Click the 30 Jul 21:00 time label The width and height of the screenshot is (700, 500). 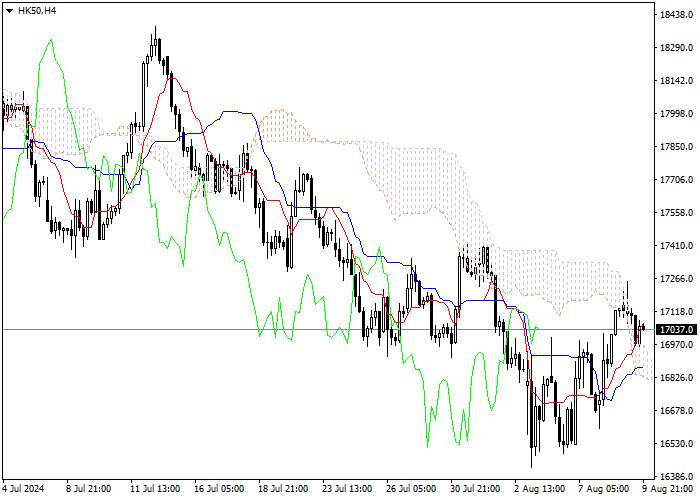pyautogui.click(x=475, y=489)
